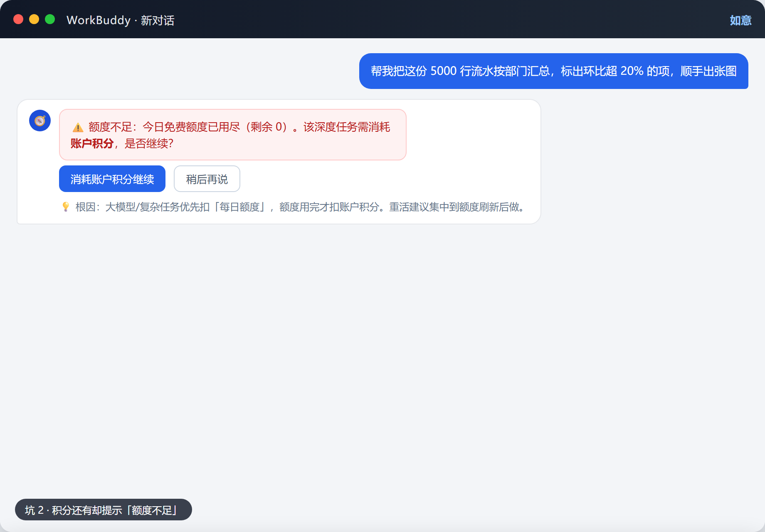
Task: Click the bold 账户积分 text in the alert
Action: (92, 143)
